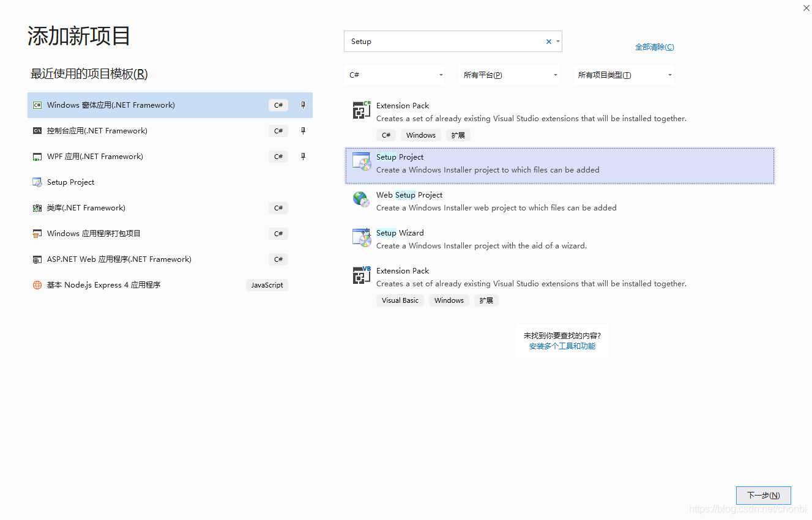Click the C# Extension Pack icon
The width and height of the screenshot is (812, 520).
(x=362, y=110)
